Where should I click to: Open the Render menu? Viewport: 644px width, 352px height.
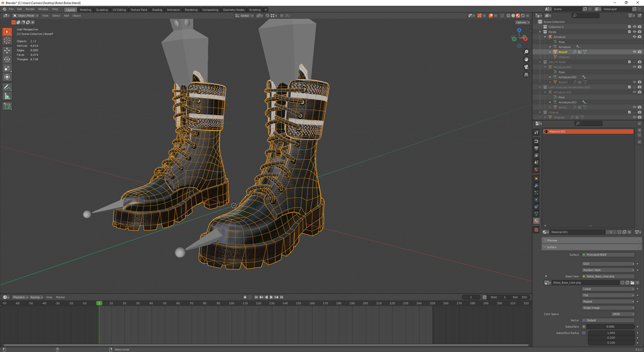(x=30, y=9)
